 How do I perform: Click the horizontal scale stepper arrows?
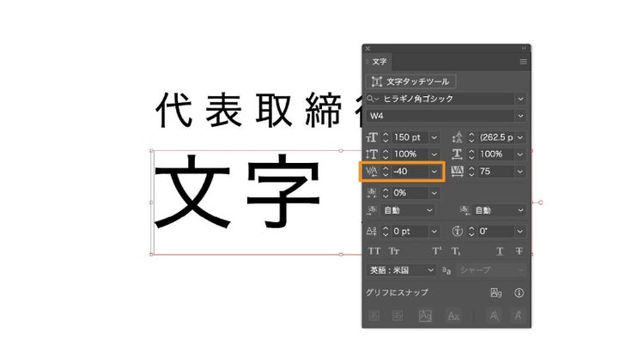point(471,154)
